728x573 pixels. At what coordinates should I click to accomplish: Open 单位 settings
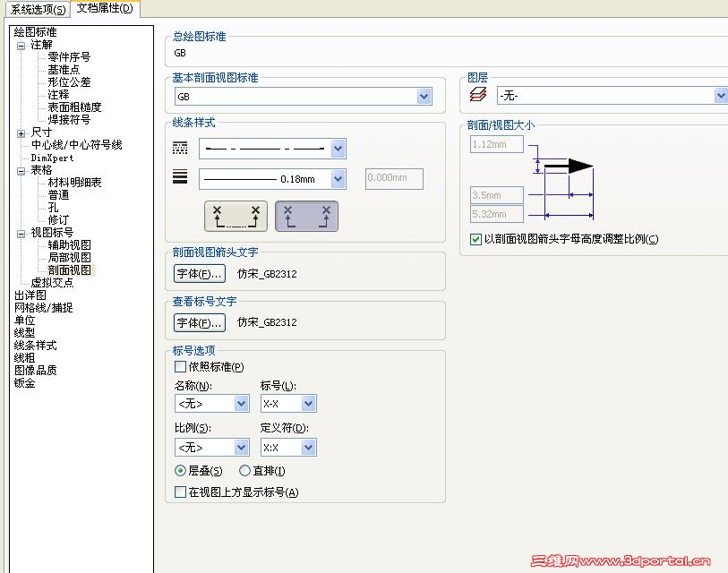click(x=24, y=321)
